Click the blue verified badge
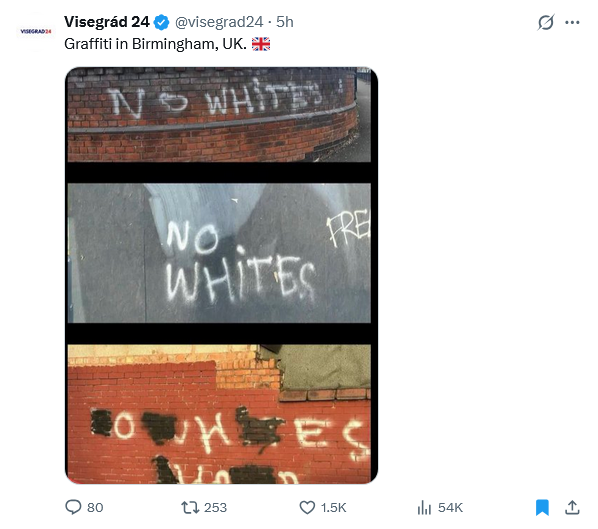Screen dimensions: 598x529 tap(161, 22)
